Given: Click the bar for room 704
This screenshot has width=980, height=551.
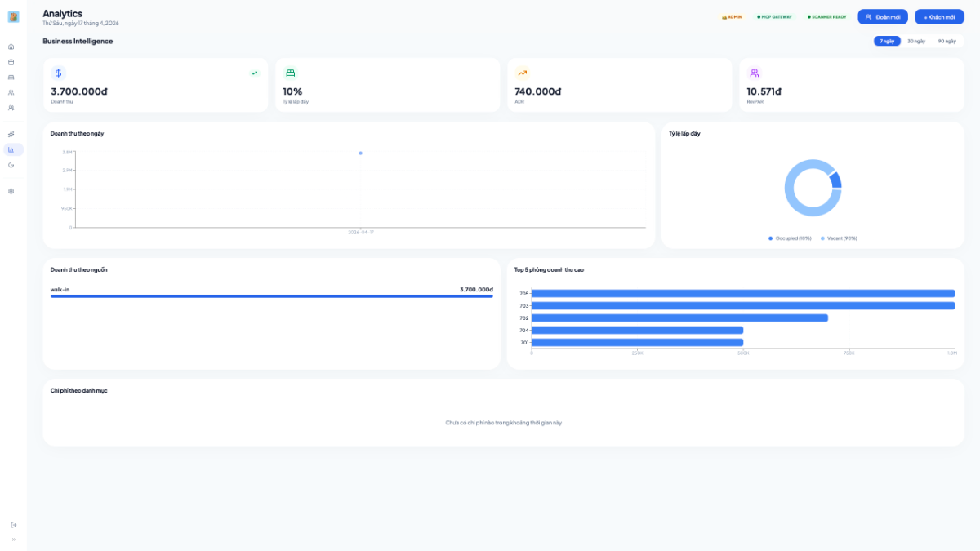Looking at the screenshot, I should [637, 331].
